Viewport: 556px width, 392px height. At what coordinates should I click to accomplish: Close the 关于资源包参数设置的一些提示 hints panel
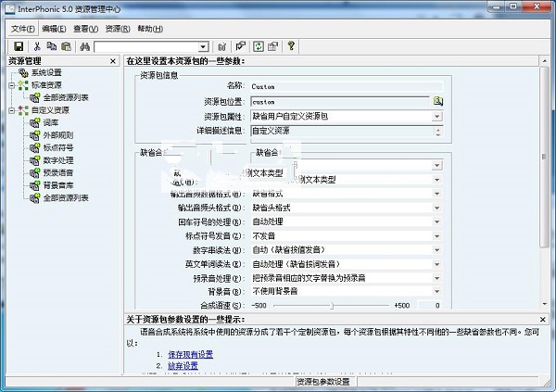tap(542, 320)
